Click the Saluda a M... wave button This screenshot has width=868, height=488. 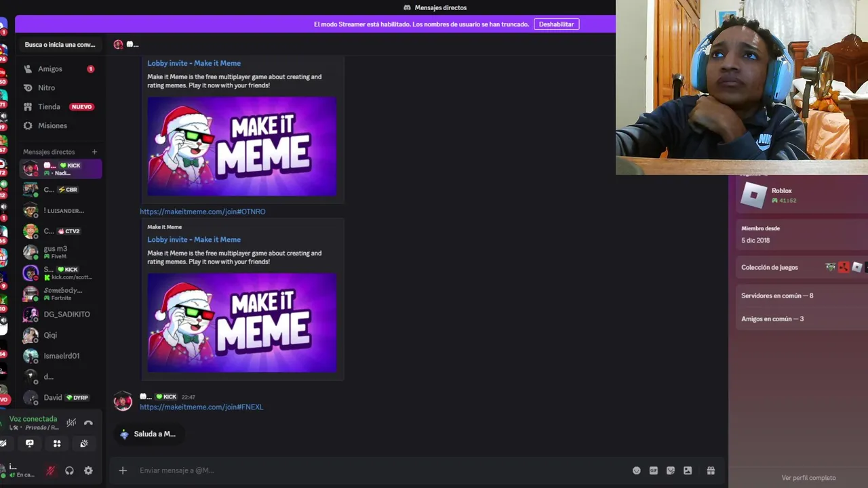(149, 434)
